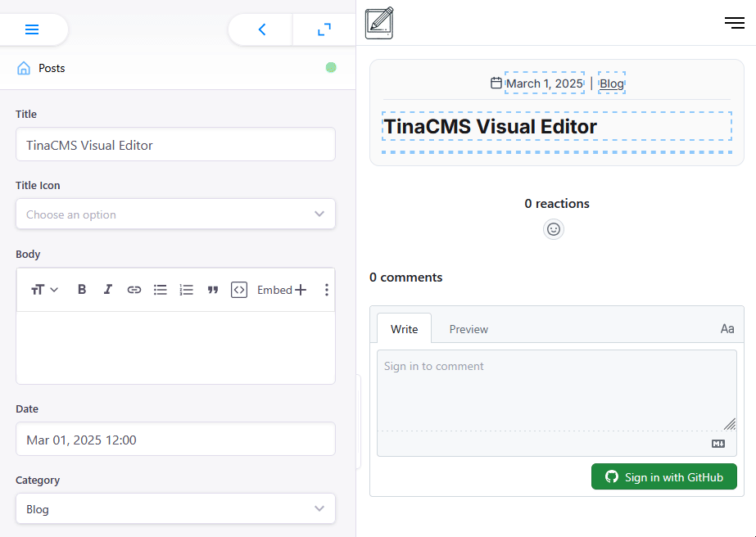Focus the Body rich text area
The width and height of the screenshot is (756, 537).
point(175,348)
